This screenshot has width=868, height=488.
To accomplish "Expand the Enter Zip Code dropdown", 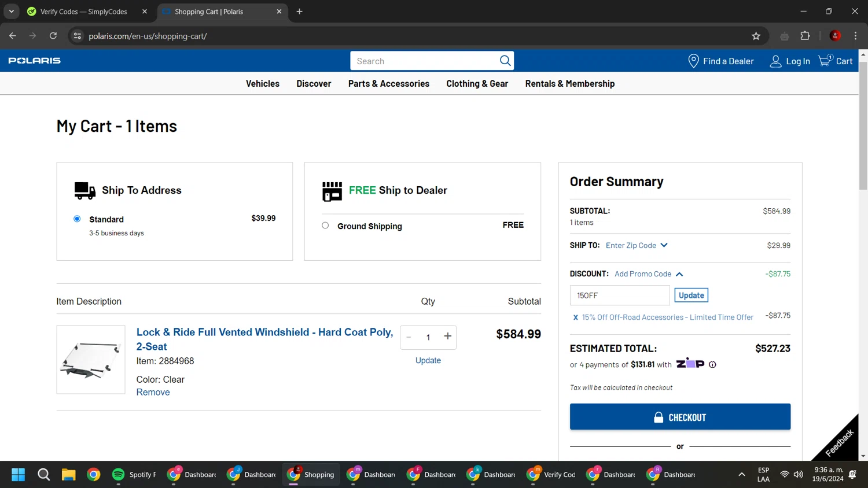I will (637, 246).
